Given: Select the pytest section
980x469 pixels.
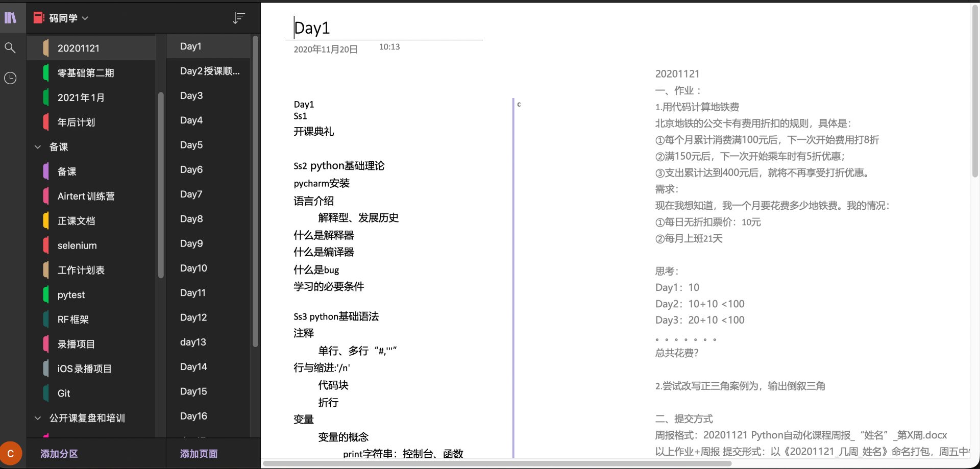Looking at the screenshot, I should coord(91,295).
